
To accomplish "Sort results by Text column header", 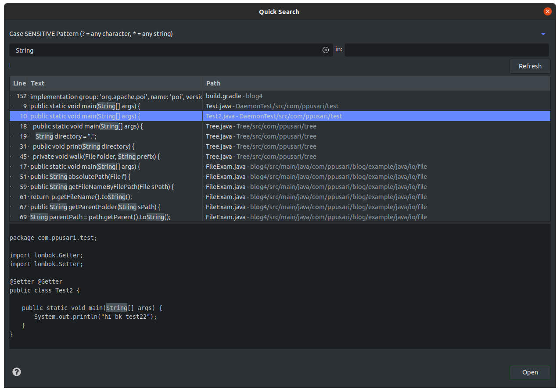I will click(x=115, y=83).
